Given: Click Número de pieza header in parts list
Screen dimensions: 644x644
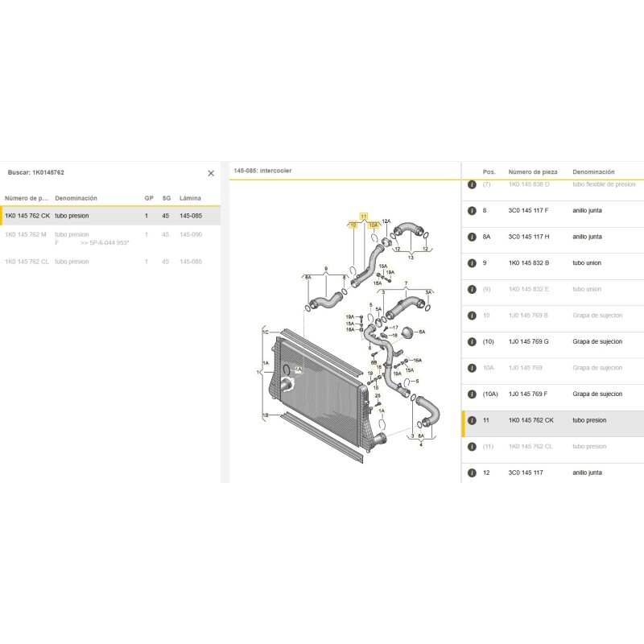Looking at the screenshot, I should pyautogui.click(x=533, y=172).
